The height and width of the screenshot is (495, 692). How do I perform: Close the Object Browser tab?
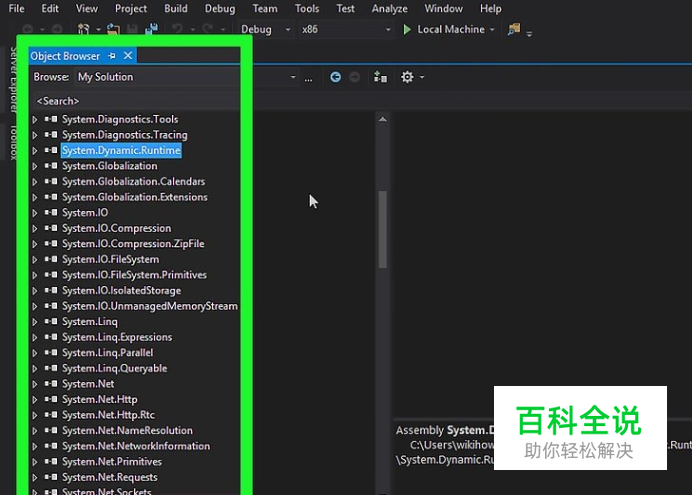[128, 56]
